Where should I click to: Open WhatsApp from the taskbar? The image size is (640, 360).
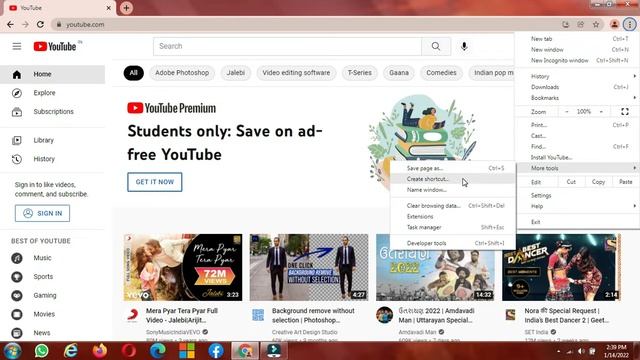point(41,351)
